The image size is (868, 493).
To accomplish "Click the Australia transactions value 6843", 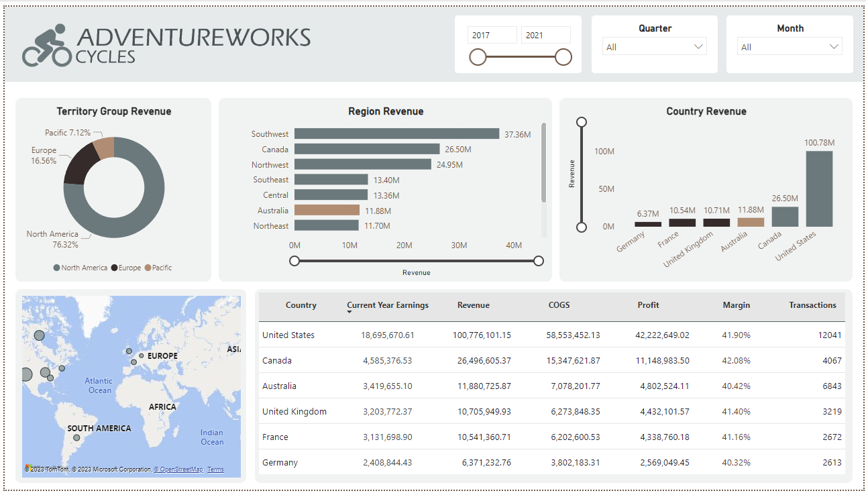I will coord(832,386).
